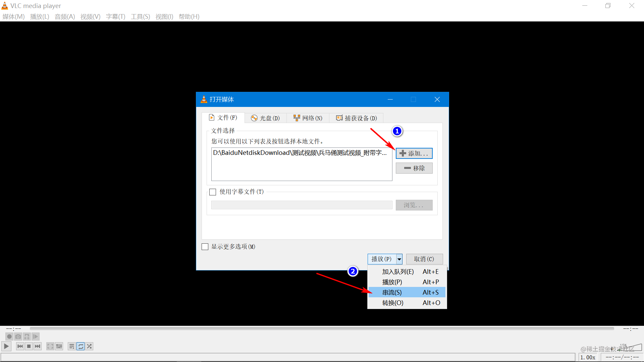Click the record button icon
Viewport: 644px width, 362px height.
pyautogui.click(x=9, y=337)
